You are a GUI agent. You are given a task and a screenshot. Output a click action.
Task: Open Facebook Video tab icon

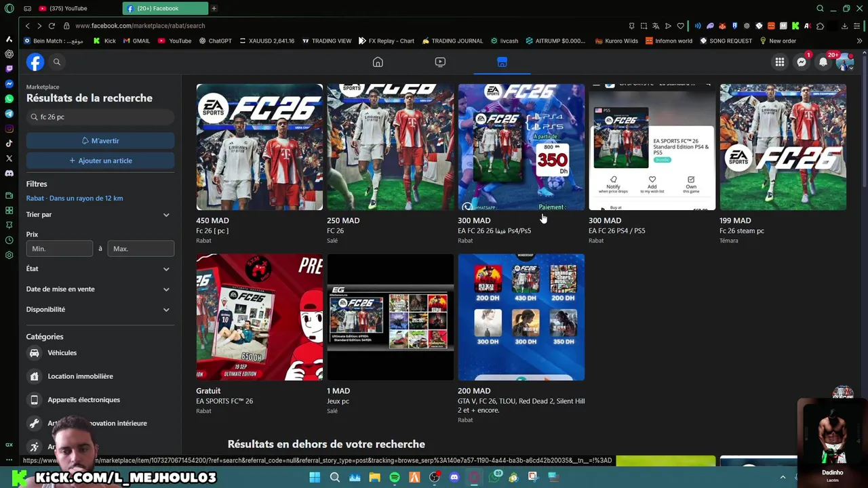click(x=440, y=62)
